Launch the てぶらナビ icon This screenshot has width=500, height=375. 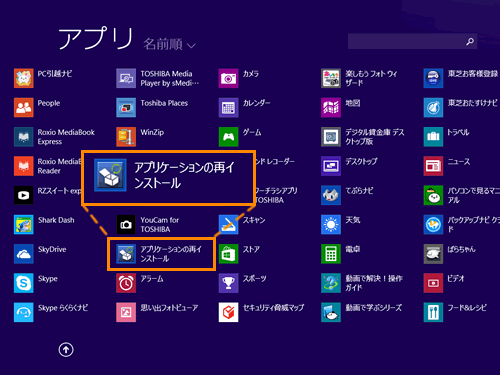click(x=331, y=195)
